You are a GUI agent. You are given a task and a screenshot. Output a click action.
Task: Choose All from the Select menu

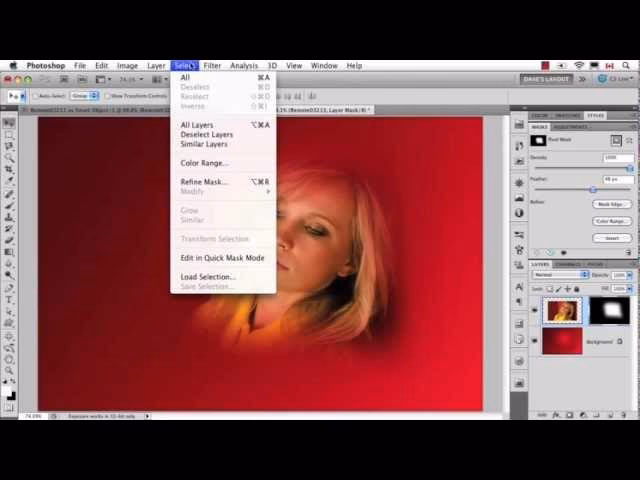tap(223, 78)
